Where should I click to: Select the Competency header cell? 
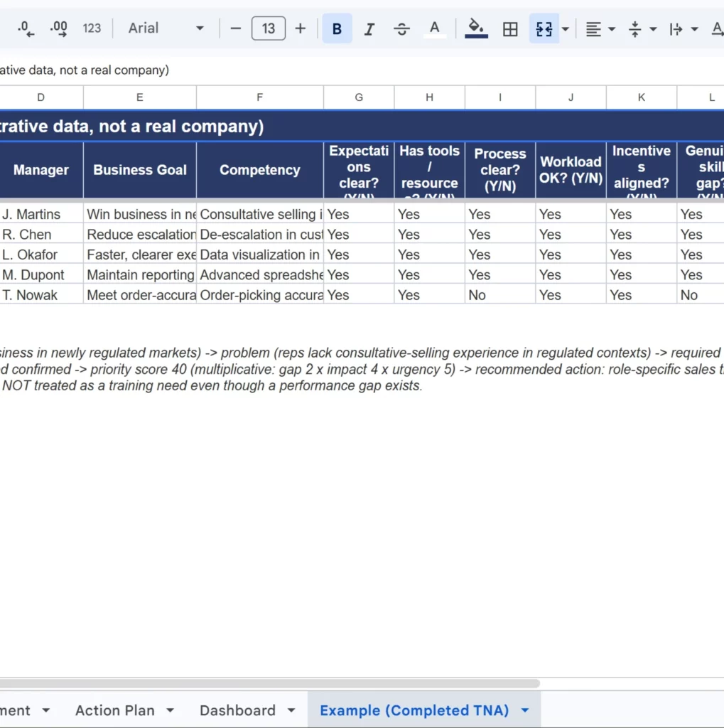pyautogui.click(x=260, y=170)
